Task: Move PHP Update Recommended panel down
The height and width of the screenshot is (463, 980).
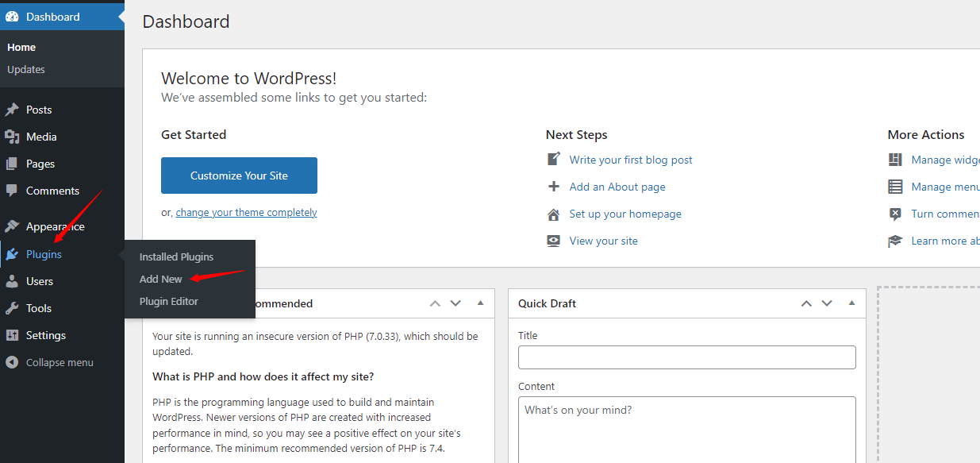Action: click(x=455, y=303)
